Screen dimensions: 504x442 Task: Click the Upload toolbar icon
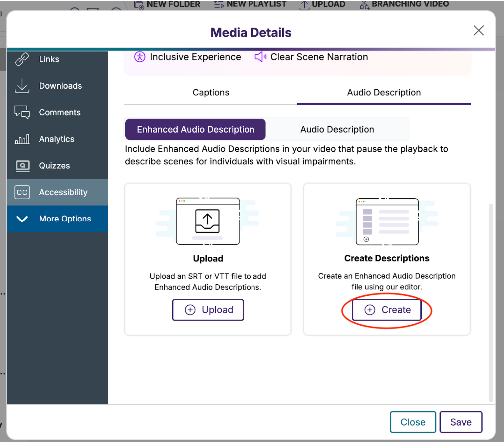click(304, 4)
